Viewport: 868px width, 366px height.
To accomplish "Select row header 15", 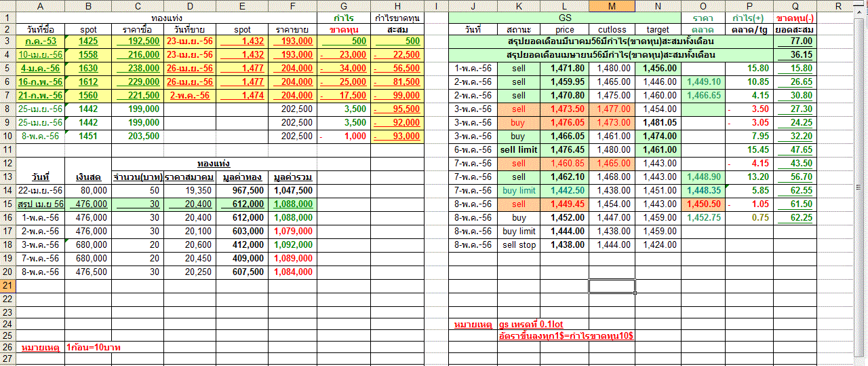I will click(x=7, y=204).
